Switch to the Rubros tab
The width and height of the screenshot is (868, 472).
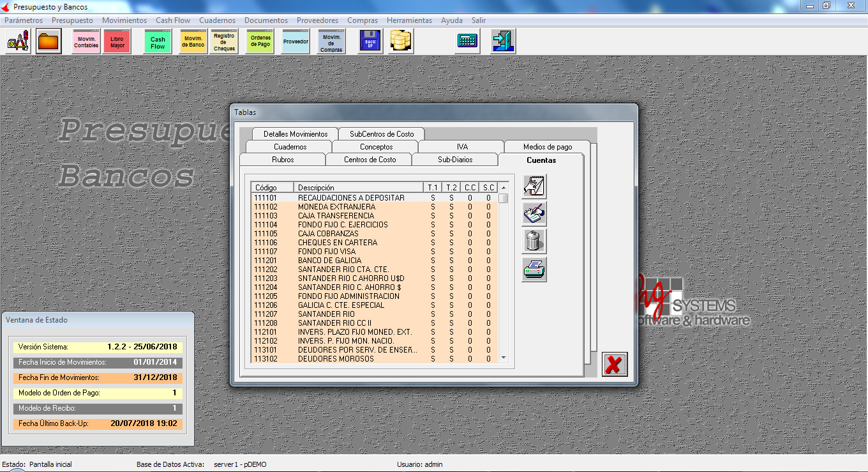click(283, 160)
